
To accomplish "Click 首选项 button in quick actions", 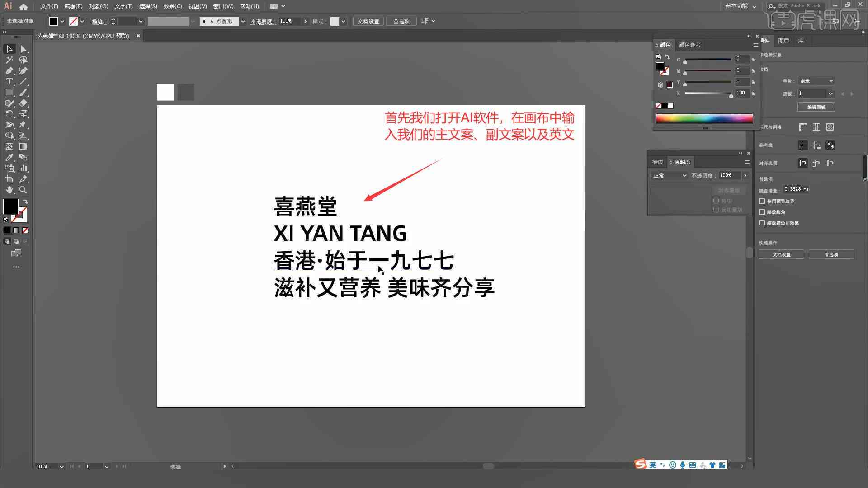I will tap(832, 254).
